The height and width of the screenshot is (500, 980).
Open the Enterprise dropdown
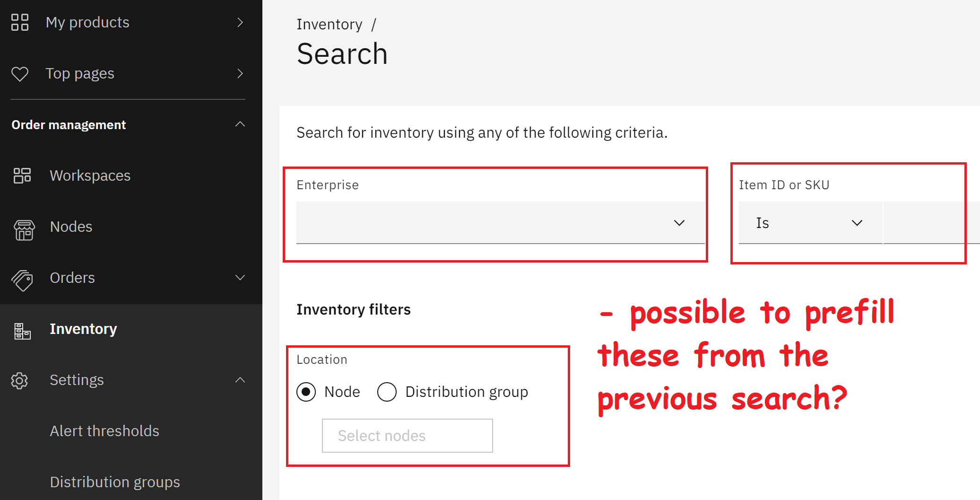[x=500, y=223]
